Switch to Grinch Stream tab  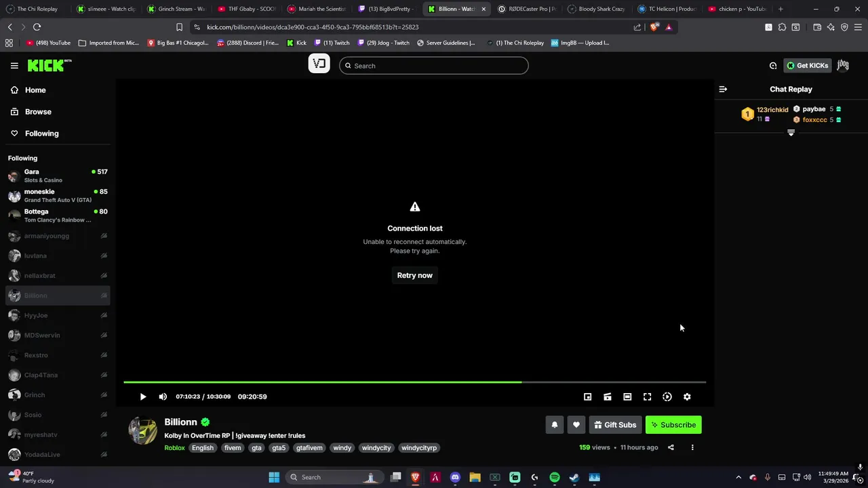(x=177, y=9)
